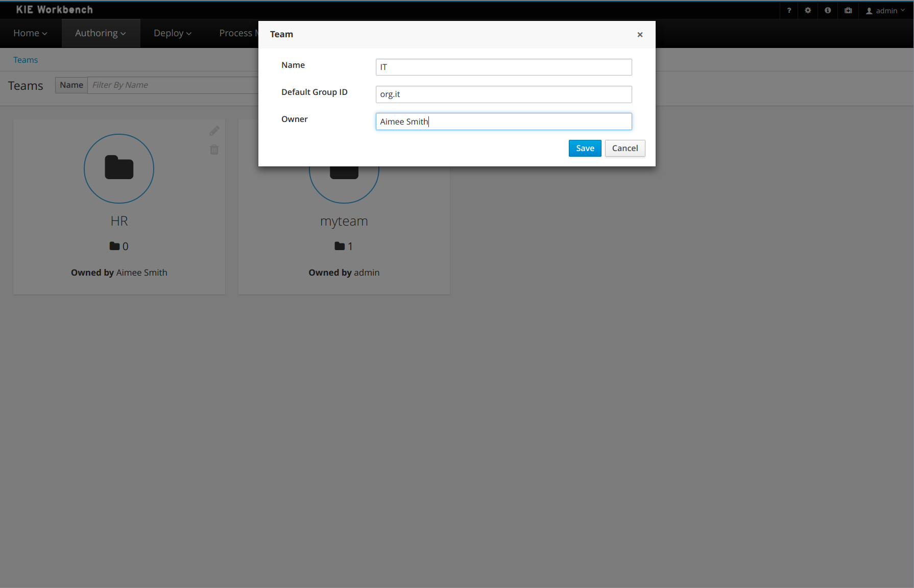Open the Home menu dropdown
Screen dimensions: 914x588
click(x=30, y=33)
